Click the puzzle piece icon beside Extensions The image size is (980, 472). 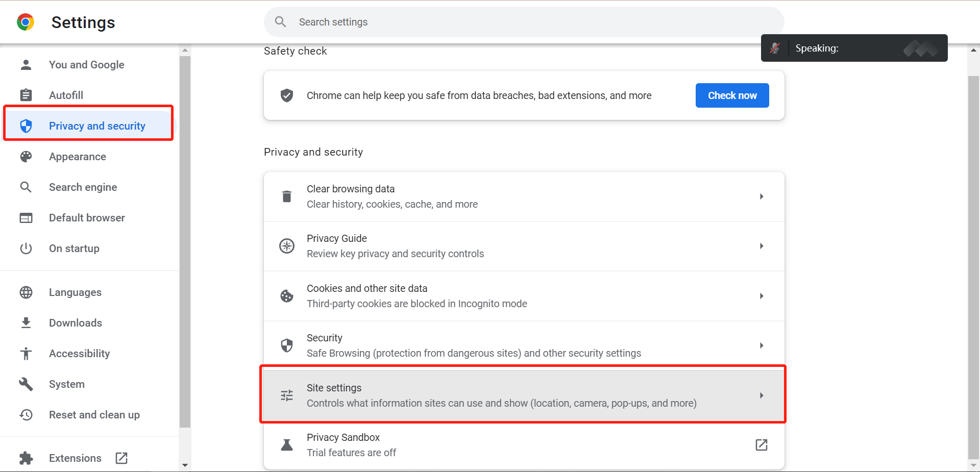pos(26,458)
